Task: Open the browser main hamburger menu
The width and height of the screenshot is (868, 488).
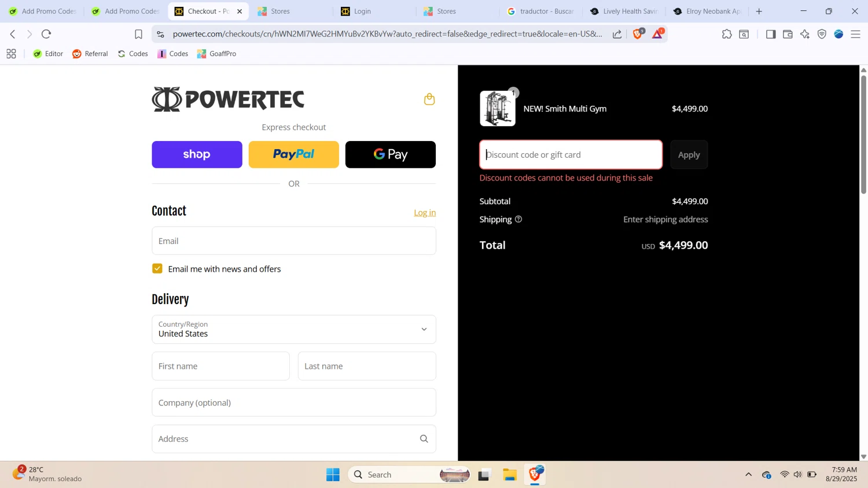Action: pos(855,34)
